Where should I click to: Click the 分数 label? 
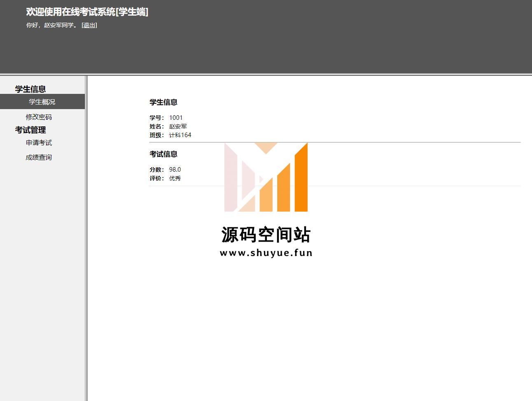pos(156,170)
